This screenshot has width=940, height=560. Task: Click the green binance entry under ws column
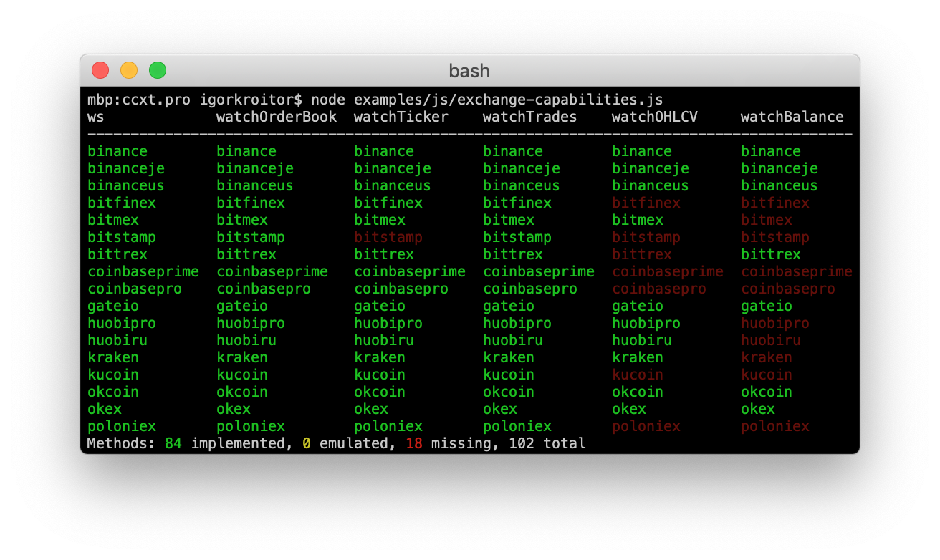(x=117, y=151)
